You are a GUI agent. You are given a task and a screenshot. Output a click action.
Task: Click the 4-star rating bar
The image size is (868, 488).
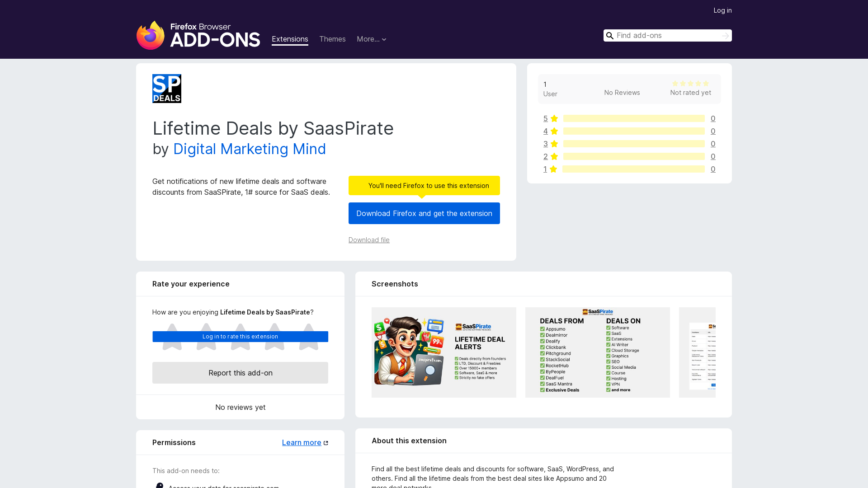click(634, 131)
